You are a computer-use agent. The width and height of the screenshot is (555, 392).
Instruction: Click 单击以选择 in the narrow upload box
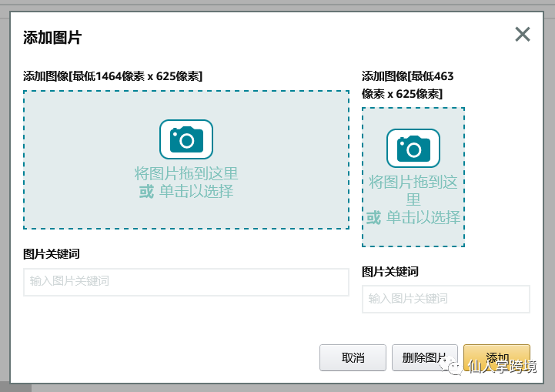tap(423, 217)
